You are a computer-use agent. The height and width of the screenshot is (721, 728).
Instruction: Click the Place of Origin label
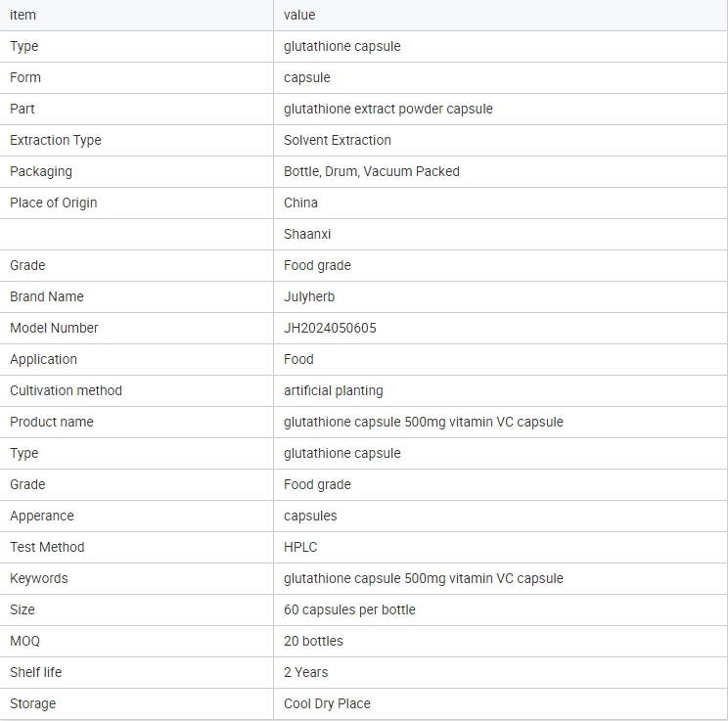point(54,203)
